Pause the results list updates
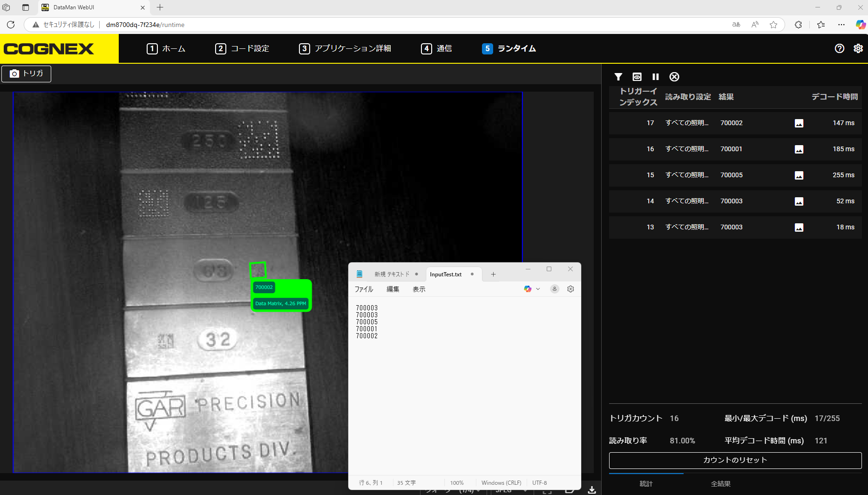The width and height of the screenshot is (868, 495). 656,77
